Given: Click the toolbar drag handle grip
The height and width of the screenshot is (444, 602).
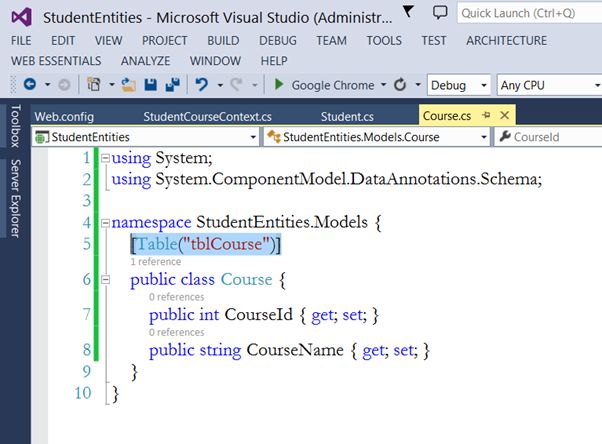Looking at the screenshot, I should [x=13, y=84].
